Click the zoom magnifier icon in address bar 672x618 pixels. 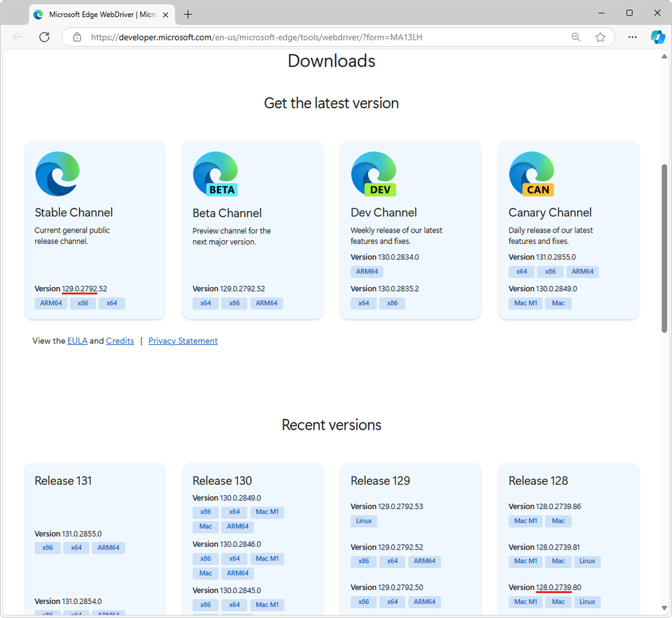pyautogui.click(x=576, y=37)
